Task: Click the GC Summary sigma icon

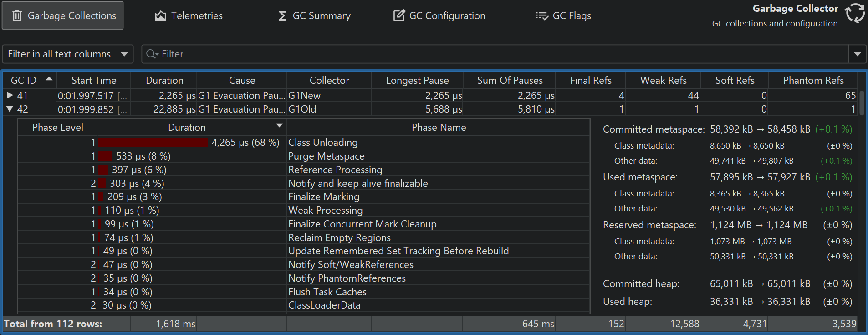Action: click(x=282, y=16)
